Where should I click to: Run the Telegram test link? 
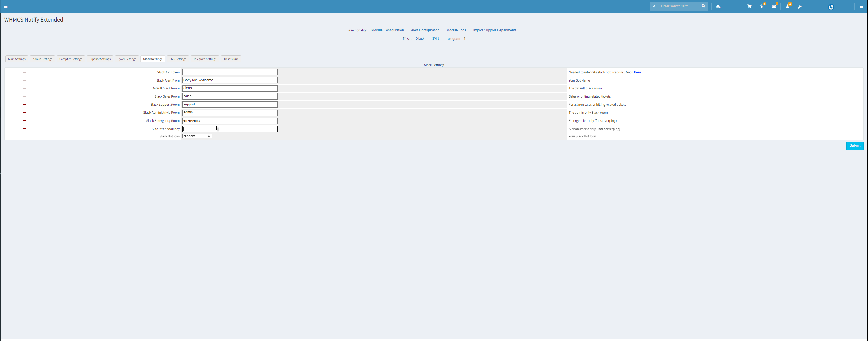453,39
